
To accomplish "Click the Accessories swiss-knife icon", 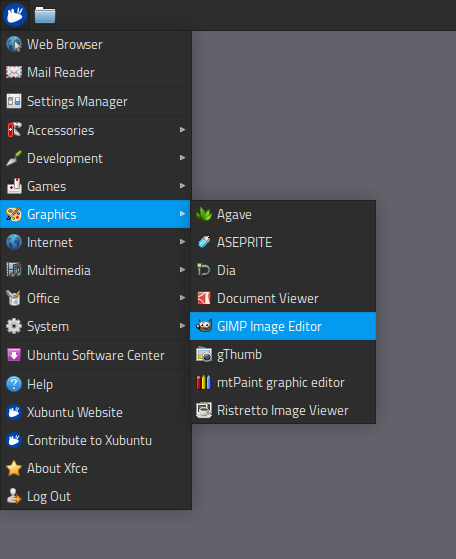I will click(x=14, y=130).
